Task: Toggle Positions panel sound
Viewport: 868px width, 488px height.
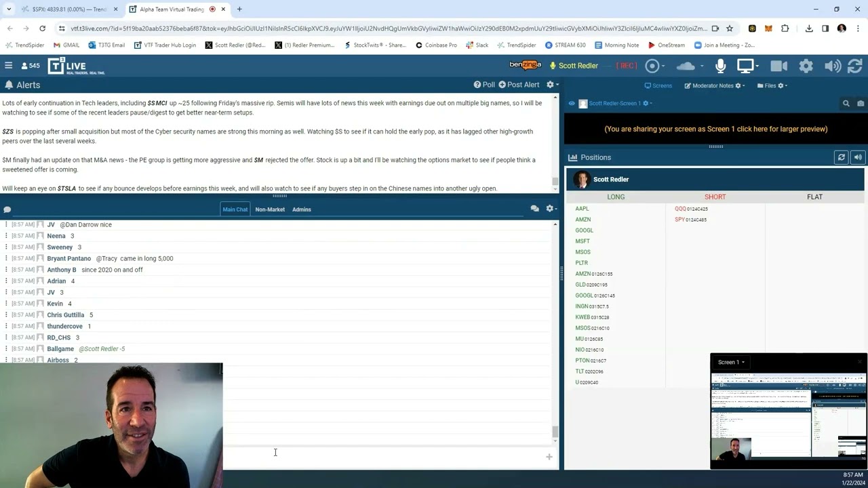Action: click(858, 157)
